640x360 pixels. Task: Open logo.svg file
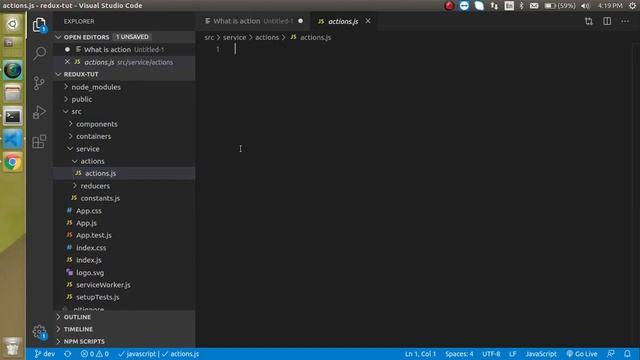[124, 273]
